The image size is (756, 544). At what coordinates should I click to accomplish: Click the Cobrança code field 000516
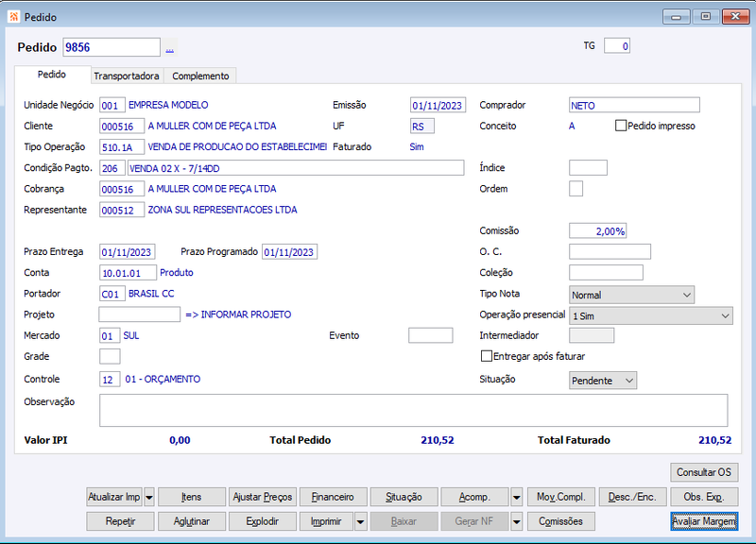tap(122, 189)
